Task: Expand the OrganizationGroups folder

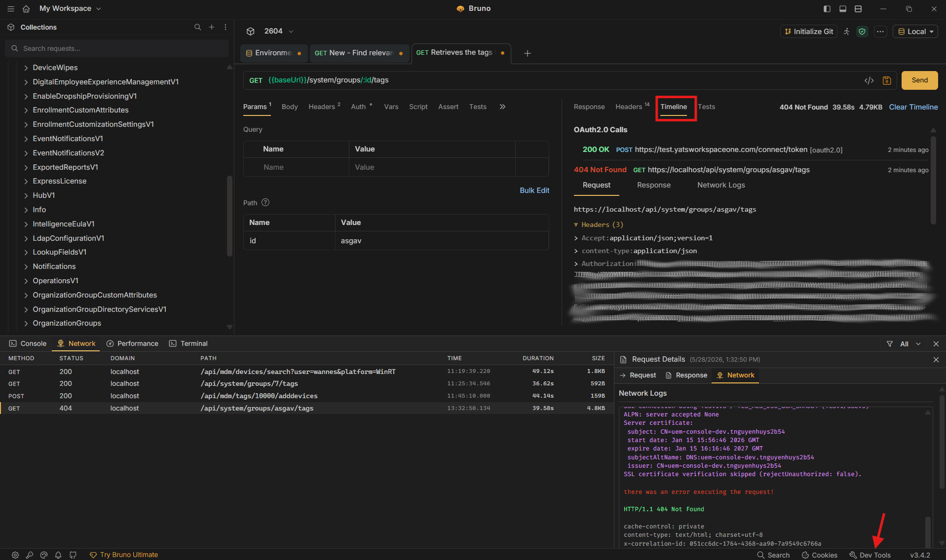Action: click(26, 323)
